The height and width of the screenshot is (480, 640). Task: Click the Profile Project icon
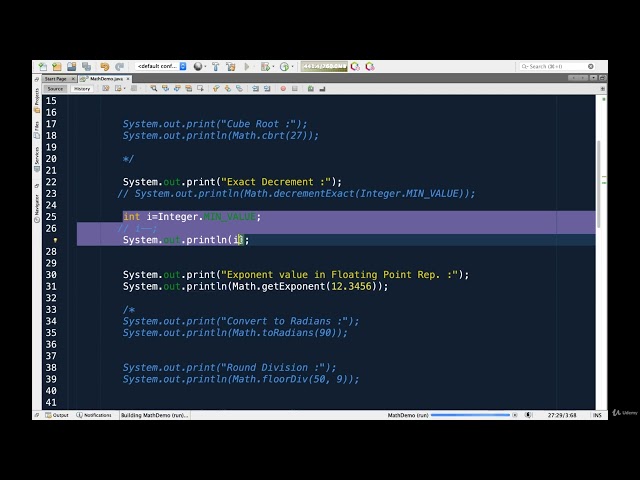[284, 67]
